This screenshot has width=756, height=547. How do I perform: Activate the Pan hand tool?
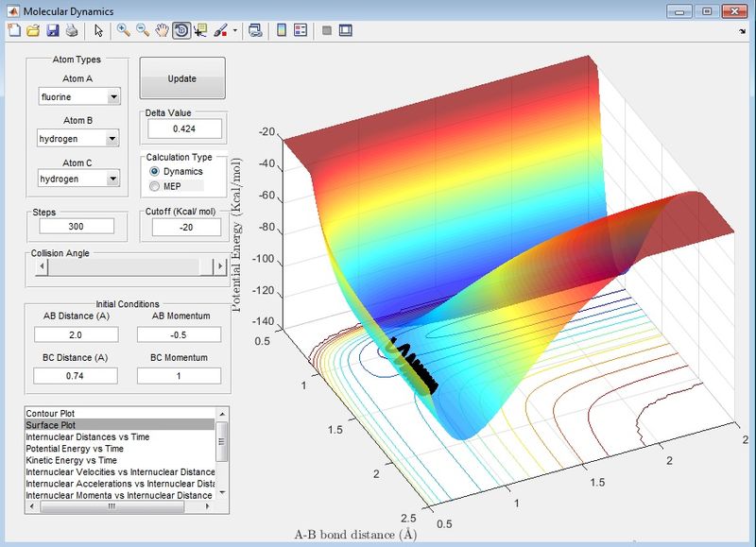162,31
